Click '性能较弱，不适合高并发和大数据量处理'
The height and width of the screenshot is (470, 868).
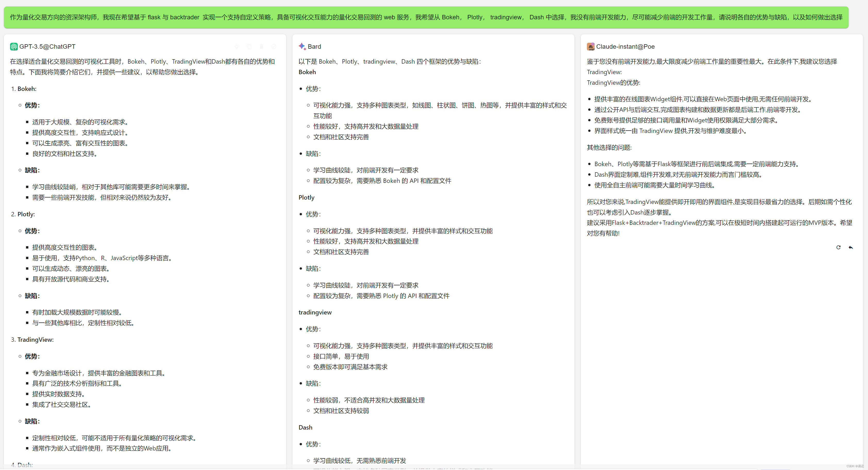click(369, 400)
